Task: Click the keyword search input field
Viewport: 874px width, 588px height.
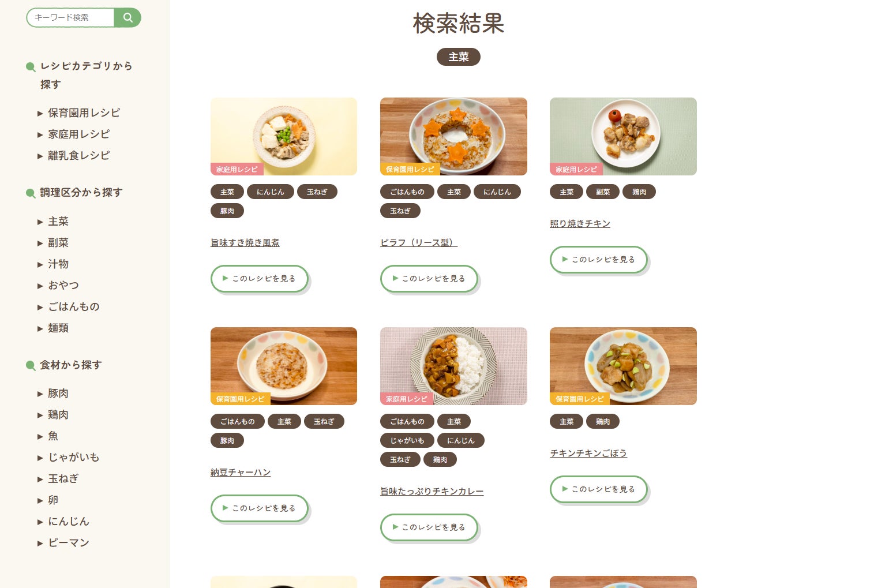Action: [x=70, y=18]
